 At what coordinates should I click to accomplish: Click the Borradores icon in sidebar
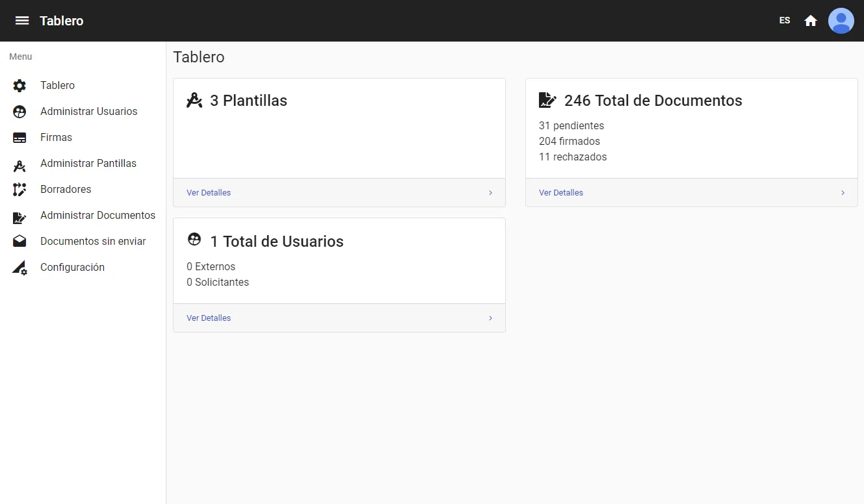[20, 190]
